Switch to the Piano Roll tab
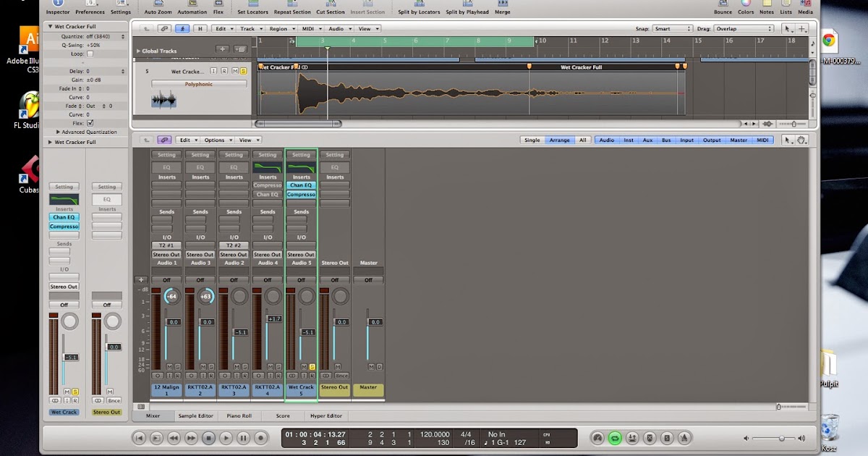This screenshot has width=868, height=456. click(239, 416)
